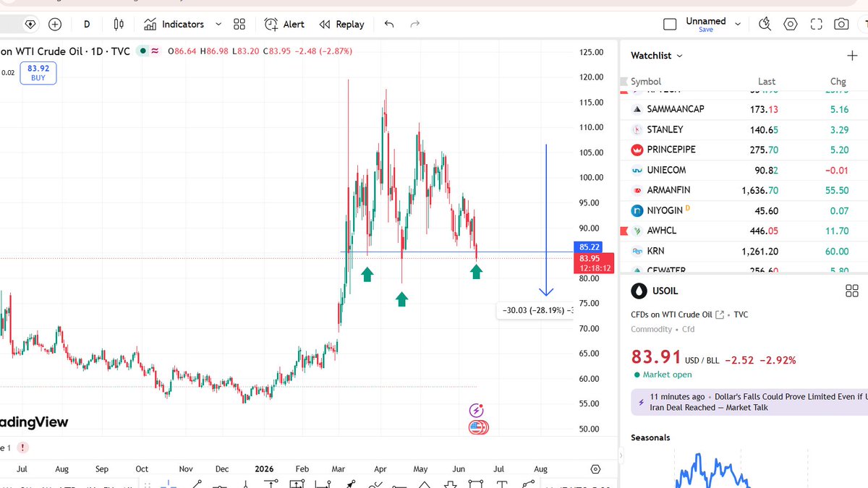Click KRN change value 60.00
Image resolution: width=868 pixels, height=488 pixels.
tap(836, 251)
